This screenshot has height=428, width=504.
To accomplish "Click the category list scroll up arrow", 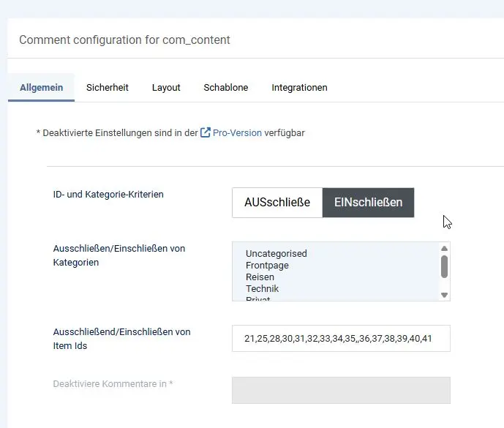I will tap(443, 249).
